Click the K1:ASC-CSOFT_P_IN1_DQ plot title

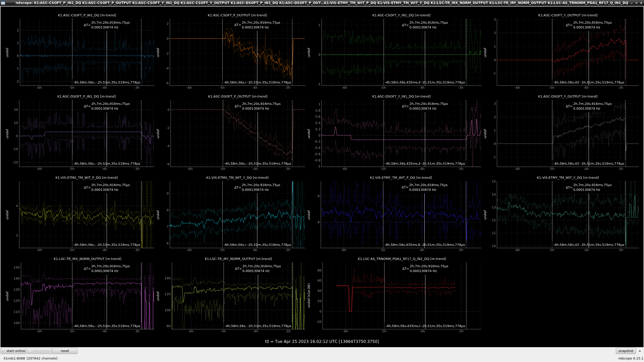pos(87,15)
